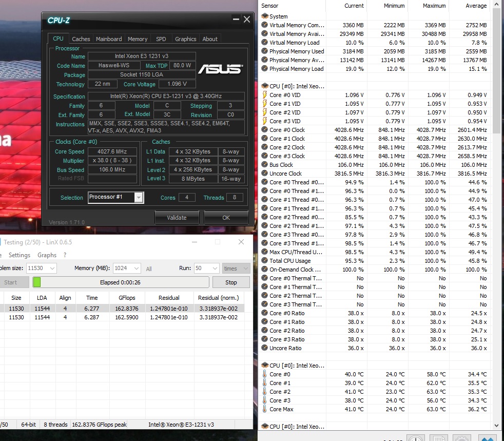Click the Multiplier x 38.0 ( 8 - 38 ) field
The image size is (504, 441).
point(112,160)
